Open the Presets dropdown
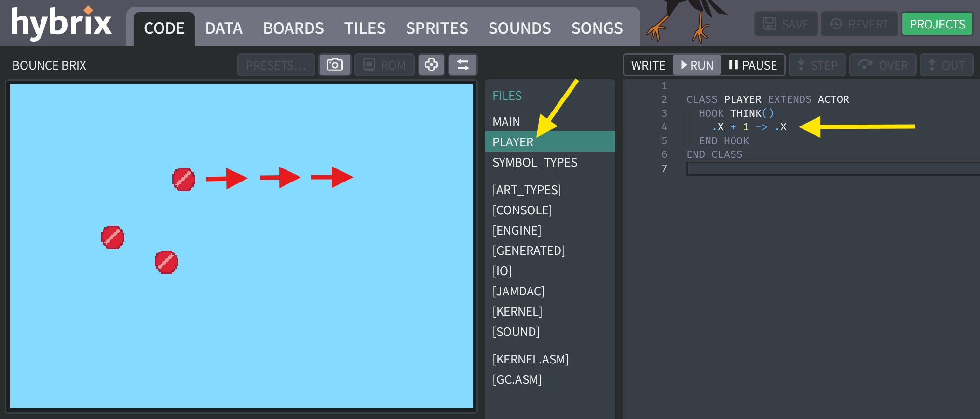The width and height of the screenshot is (980, 419). tap(276, 65)
